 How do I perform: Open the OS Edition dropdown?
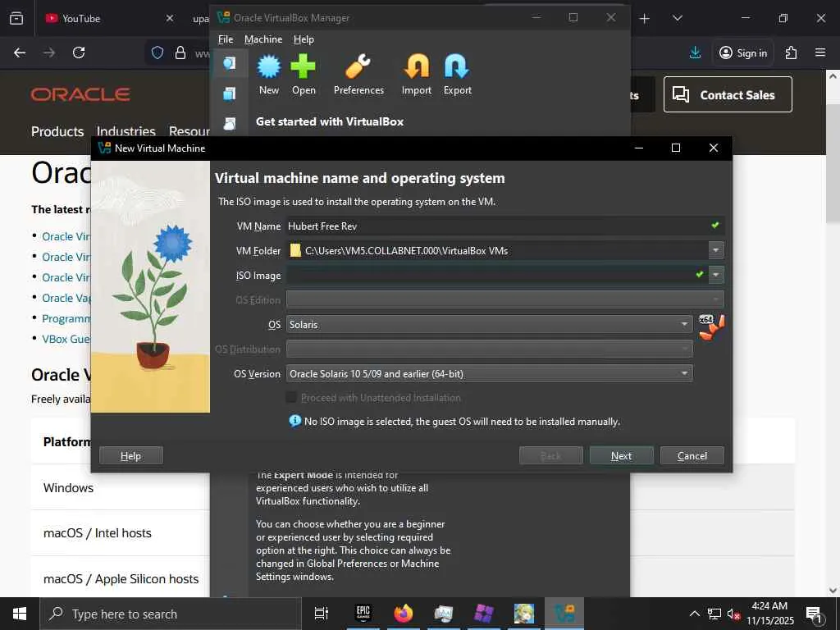(505, 299)
